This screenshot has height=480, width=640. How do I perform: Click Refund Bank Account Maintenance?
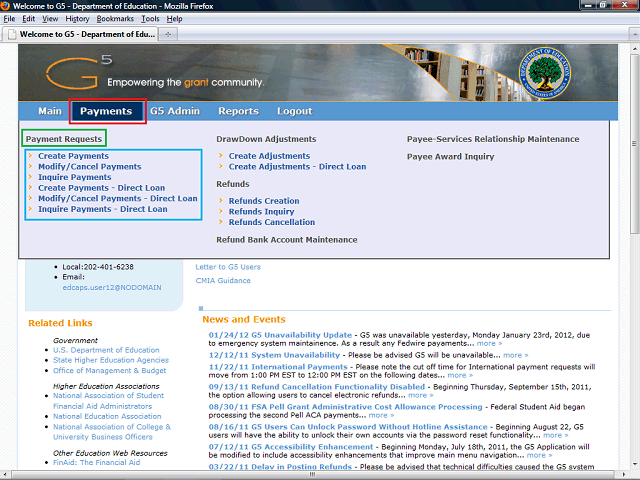click(x=287, y=240)
